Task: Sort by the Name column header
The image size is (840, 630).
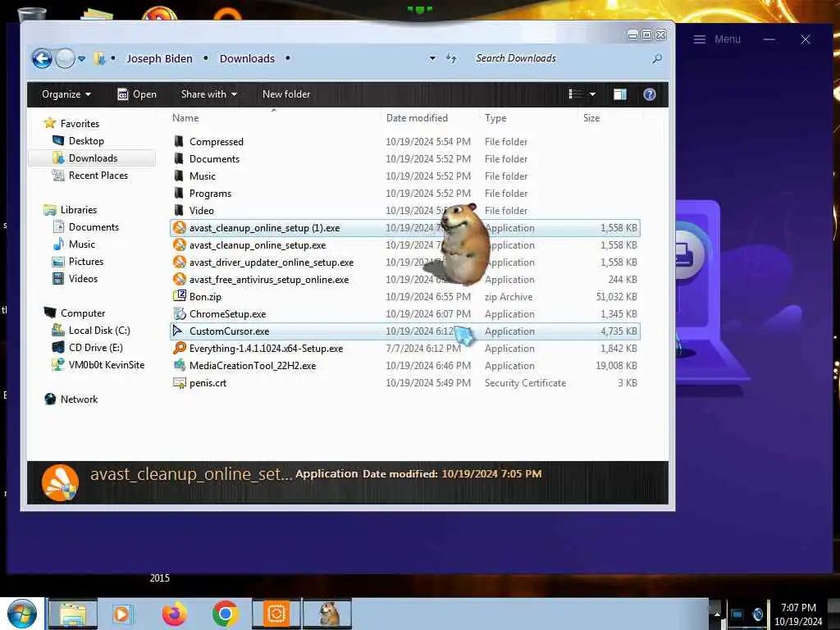Action: pos(185,118)
